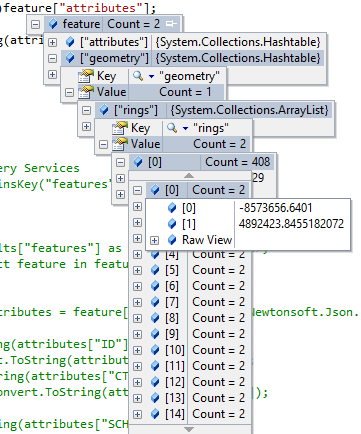Viewport: 361px width, 434px height.
Task: Select the -8573656.6401 coordinate value
Action: [x=275, y=208]
